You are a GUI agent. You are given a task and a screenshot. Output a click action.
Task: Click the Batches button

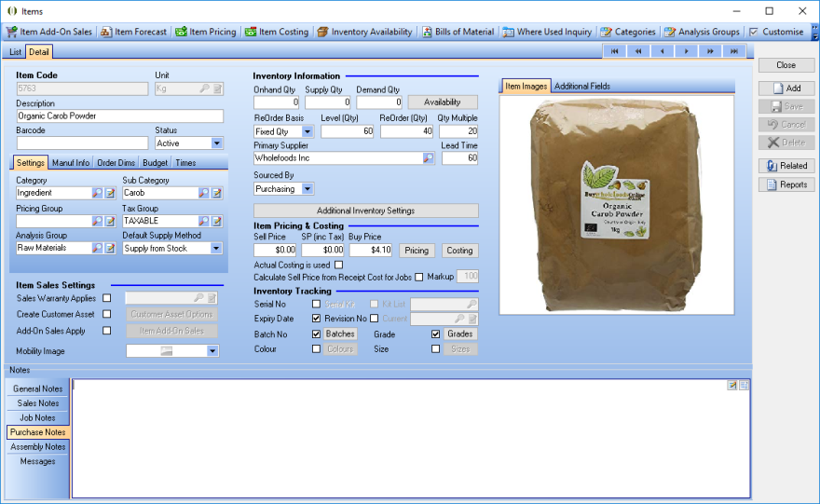(x=340, y=334)
